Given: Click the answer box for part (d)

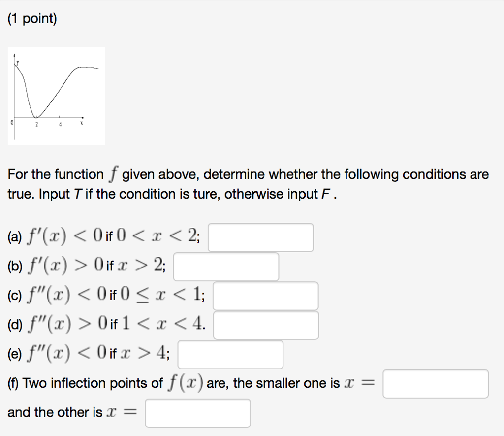Looking at the screenshot, I should (265, 325).
